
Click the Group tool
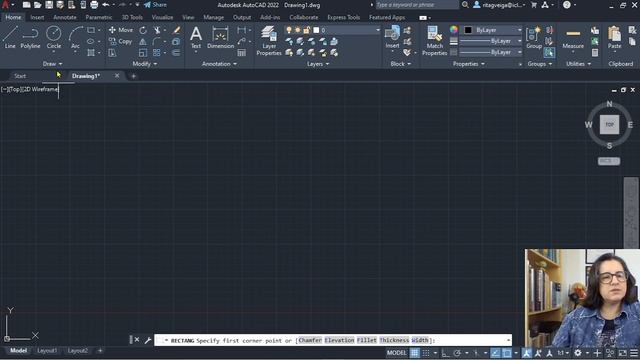[x=534, y=37]
